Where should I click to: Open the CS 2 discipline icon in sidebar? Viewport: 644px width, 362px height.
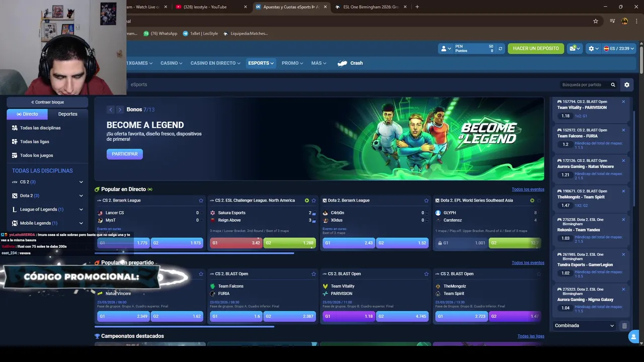pyautogui.click(x=15, y=182)
